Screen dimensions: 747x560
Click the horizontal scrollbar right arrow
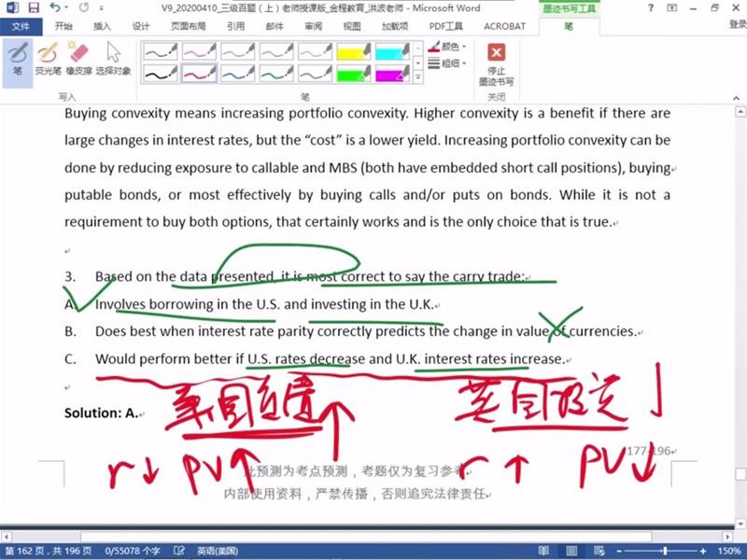(727, 537)
